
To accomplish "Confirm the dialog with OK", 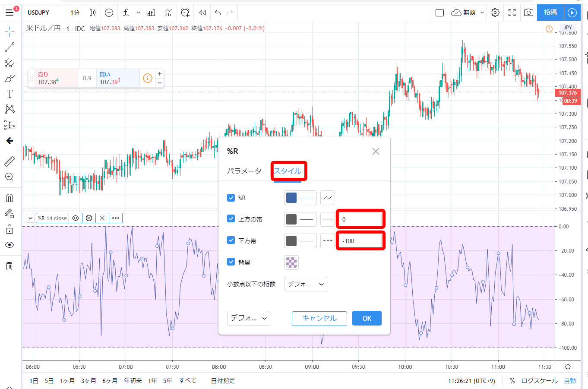I will (x=367, y=318).
